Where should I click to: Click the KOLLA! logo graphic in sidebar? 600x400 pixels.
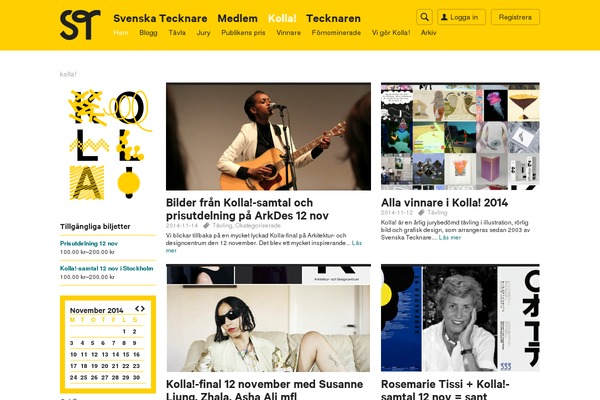click(108, 145)
